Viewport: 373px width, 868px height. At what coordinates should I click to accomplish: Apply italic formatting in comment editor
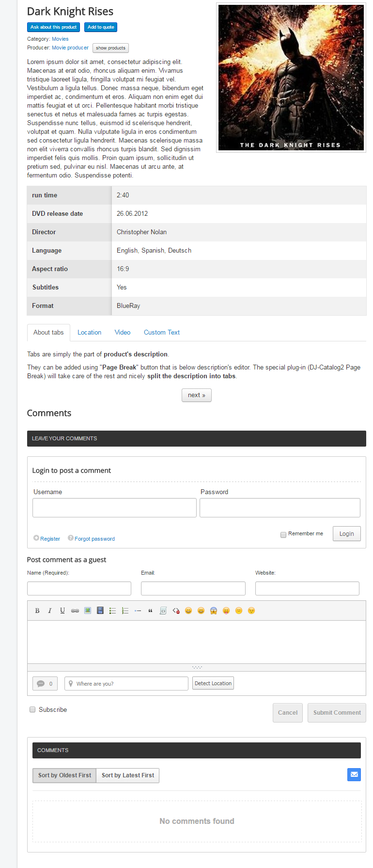[50, 611]
